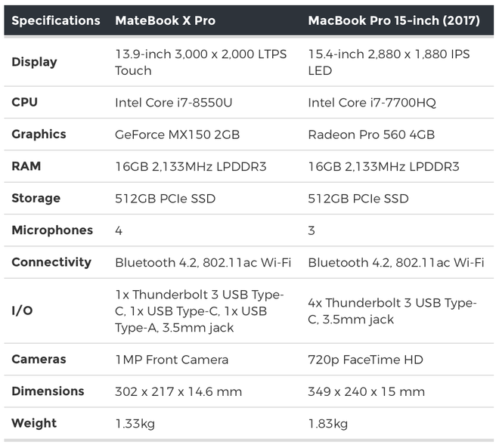
Task: Click the GeForce MX150 2GB cell
Action: 177,134
